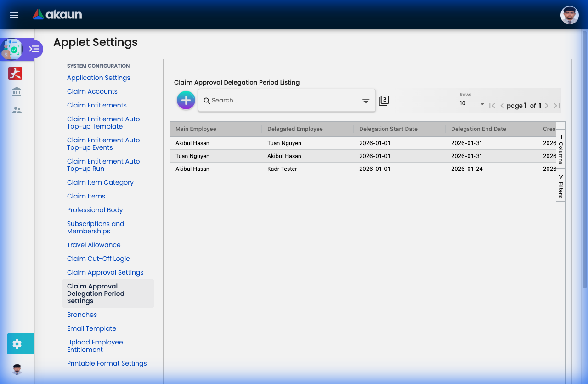Add a new delegation period with plus button

186,100
